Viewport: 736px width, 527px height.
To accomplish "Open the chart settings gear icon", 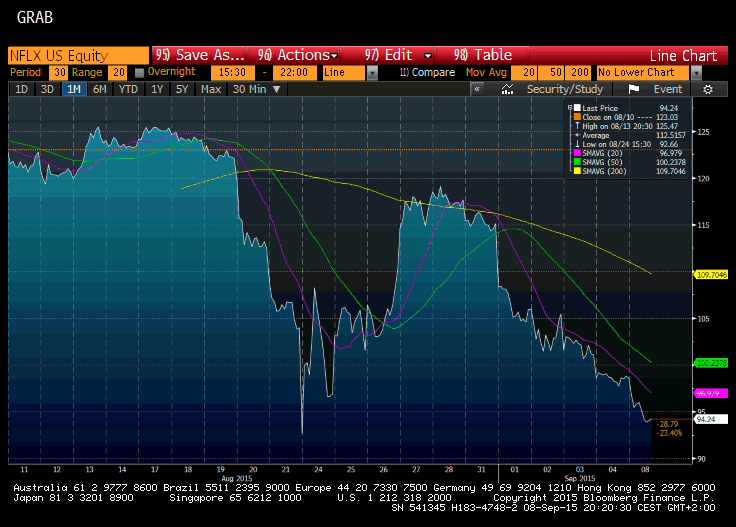I will (x=708, y=89).
